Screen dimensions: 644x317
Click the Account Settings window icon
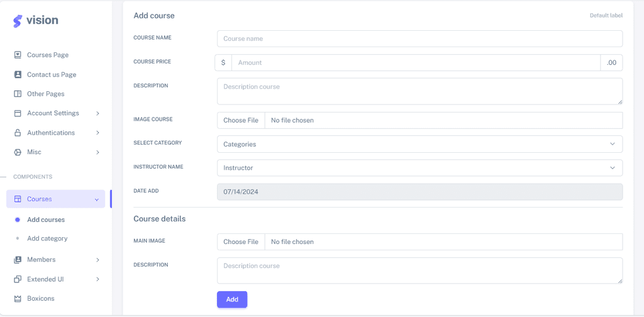[17, 113]
